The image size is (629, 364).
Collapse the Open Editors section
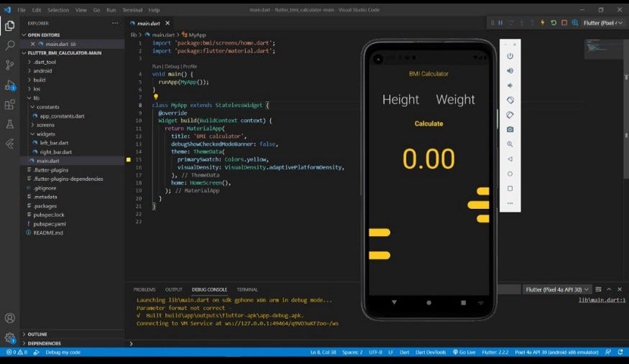(x=72, y=35)
